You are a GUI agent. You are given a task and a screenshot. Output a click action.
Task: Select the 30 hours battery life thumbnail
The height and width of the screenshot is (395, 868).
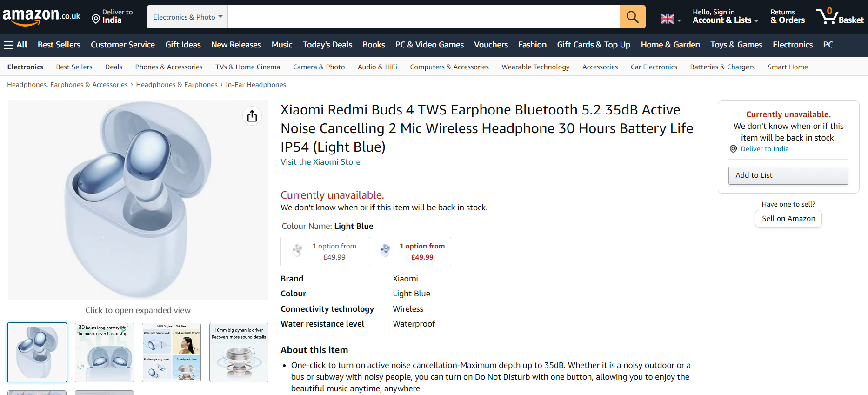tap(104, 352)
